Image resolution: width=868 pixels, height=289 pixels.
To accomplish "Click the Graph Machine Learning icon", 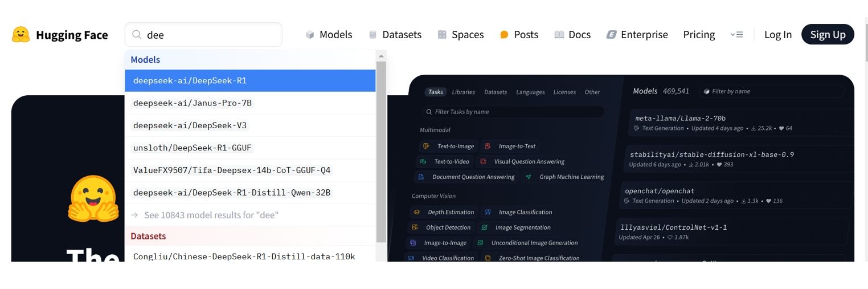I will click(x=529, y=177).
